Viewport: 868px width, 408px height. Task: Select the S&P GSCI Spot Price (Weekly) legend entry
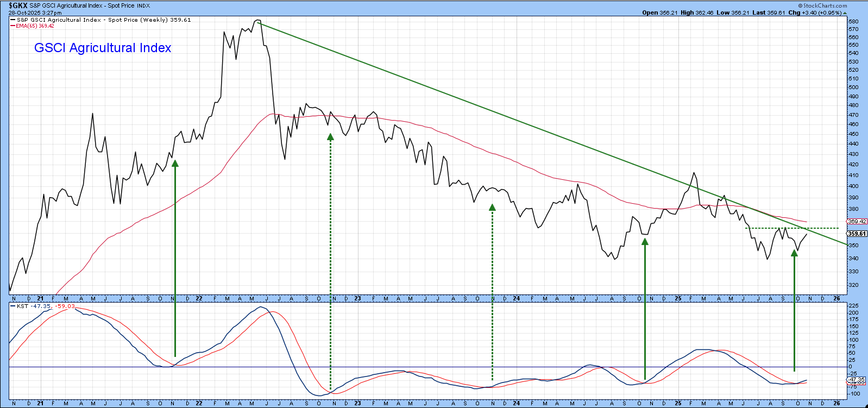point(103,20)
